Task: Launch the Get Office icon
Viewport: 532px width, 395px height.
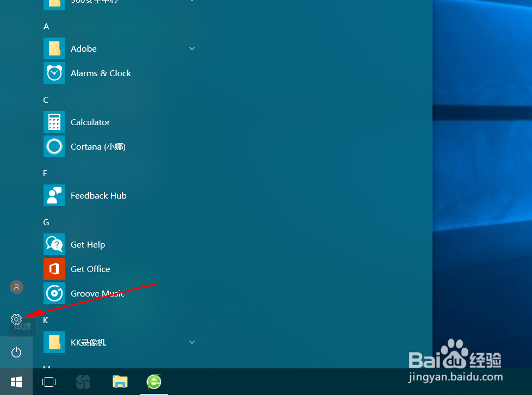Action: (54, 269)
